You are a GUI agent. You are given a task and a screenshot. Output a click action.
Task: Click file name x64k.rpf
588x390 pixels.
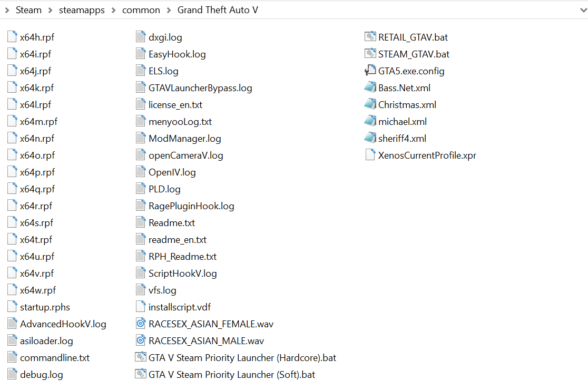click(x=37, y=87)
